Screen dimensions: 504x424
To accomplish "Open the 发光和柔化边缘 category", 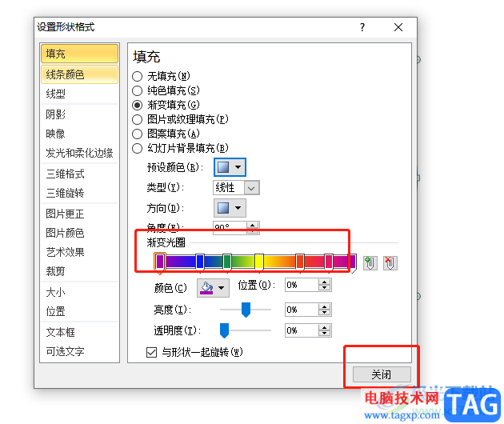I will point(79,153).
